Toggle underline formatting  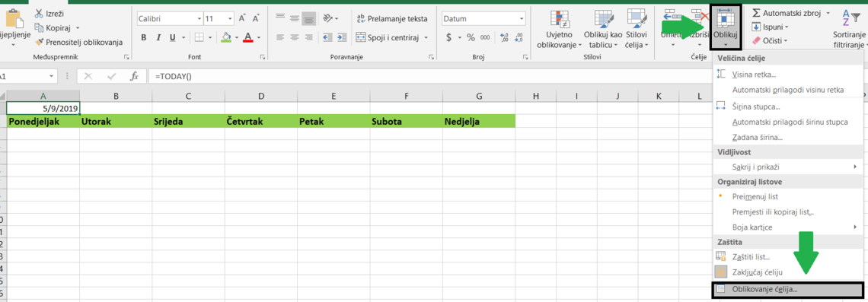[x=172, y=37]
